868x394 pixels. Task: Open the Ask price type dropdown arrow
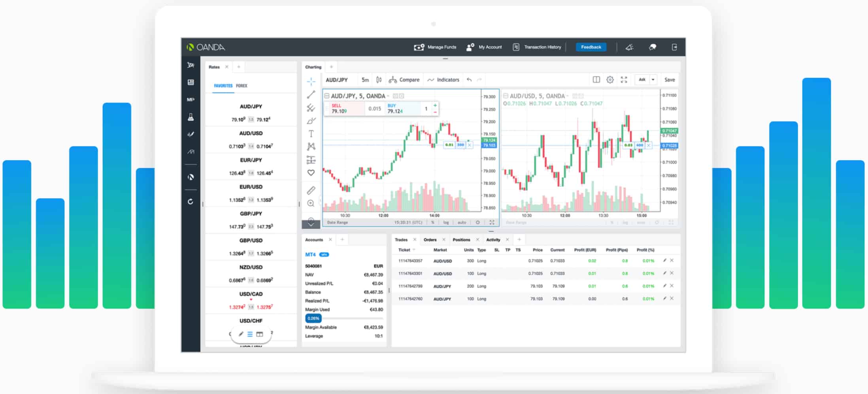point(653,80)
